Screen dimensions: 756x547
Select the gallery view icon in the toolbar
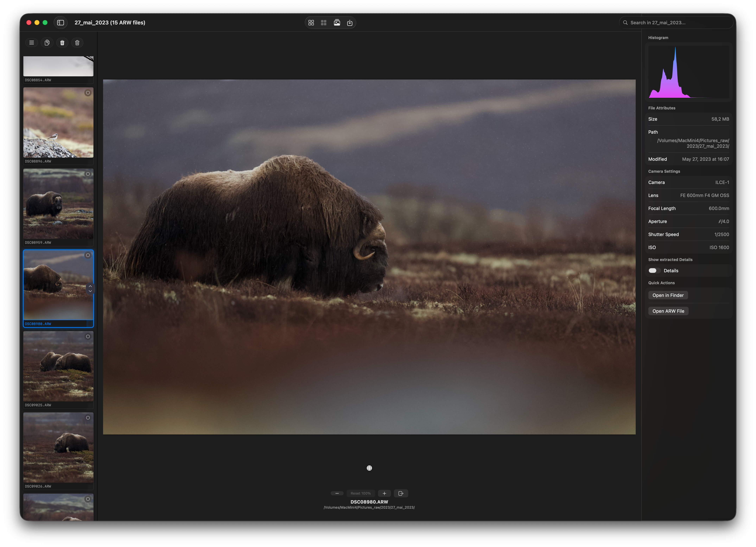tap(337, 22)
